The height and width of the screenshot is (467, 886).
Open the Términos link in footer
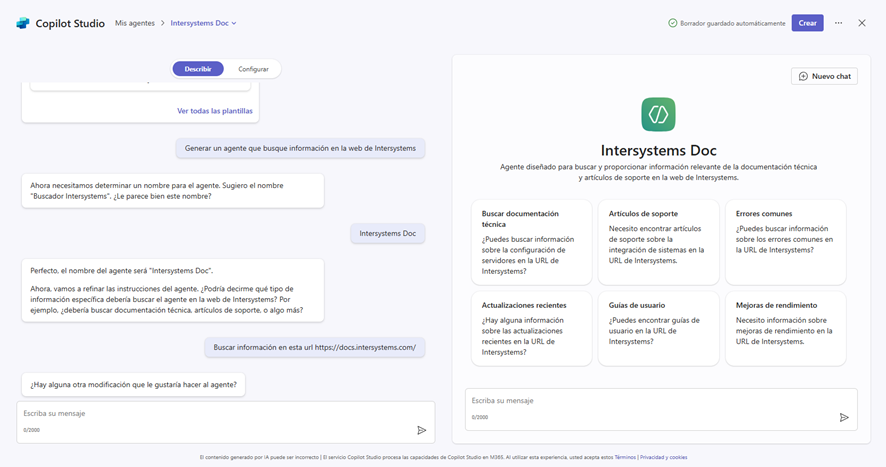point(624,457)
